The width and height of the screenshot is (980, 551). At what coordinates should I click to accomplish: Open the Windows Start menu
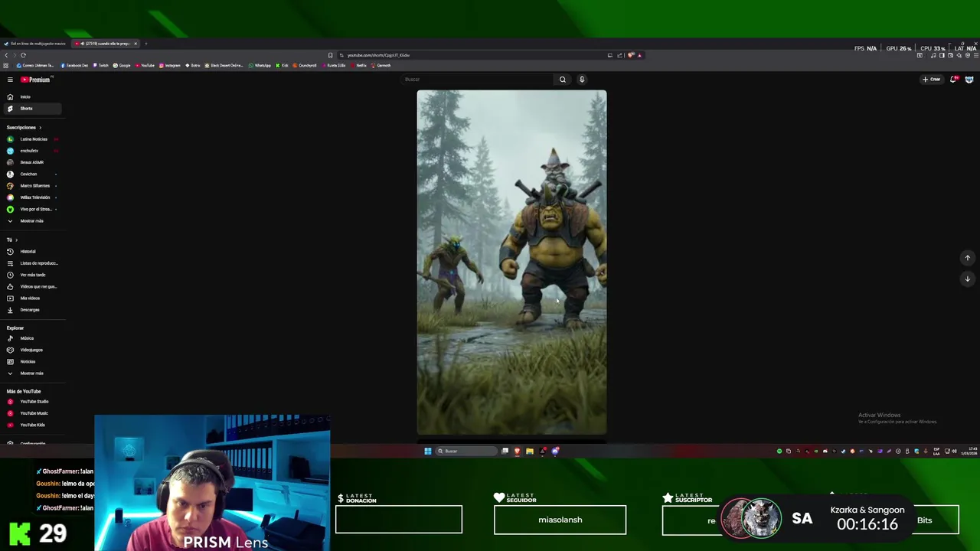point(428,451)
